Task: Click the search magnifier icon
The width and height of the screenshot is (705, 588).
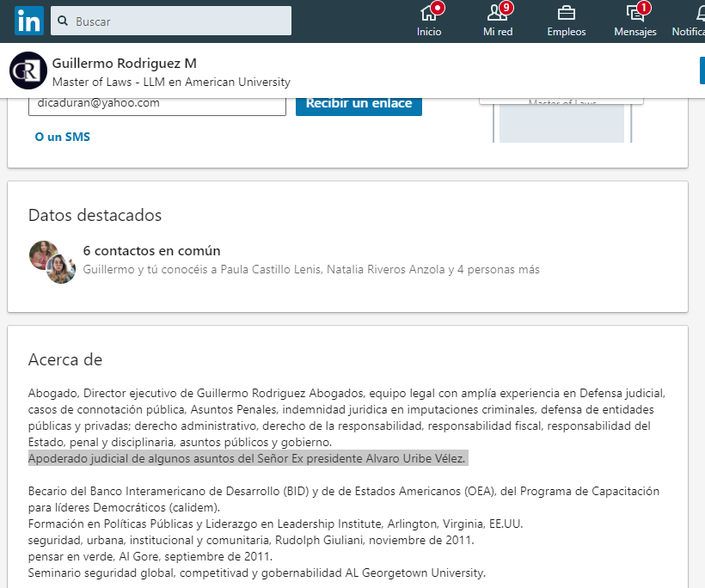Action: point(63,21)
